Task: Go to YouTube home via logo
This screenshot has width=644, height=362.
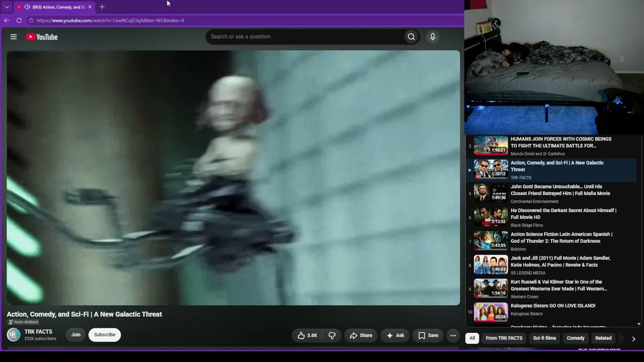Action: pyautogui.click(x=42, y=37)
